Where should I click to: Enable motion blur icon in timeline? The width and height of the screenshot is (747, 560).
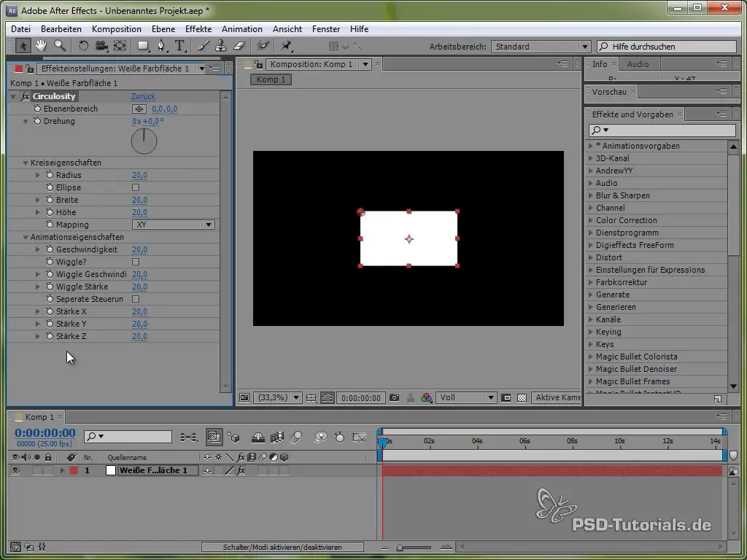point(296,437)
